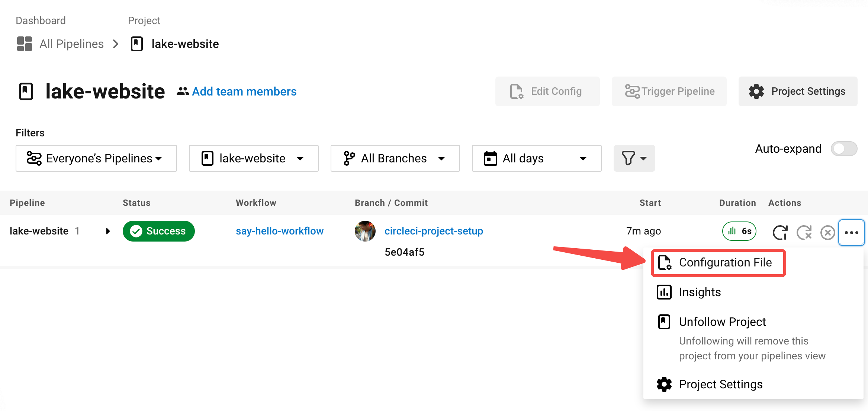Click the committer avatar thumbnail
Image resolution: width=868 pixels, height=411 pixels.
(365, 231)
